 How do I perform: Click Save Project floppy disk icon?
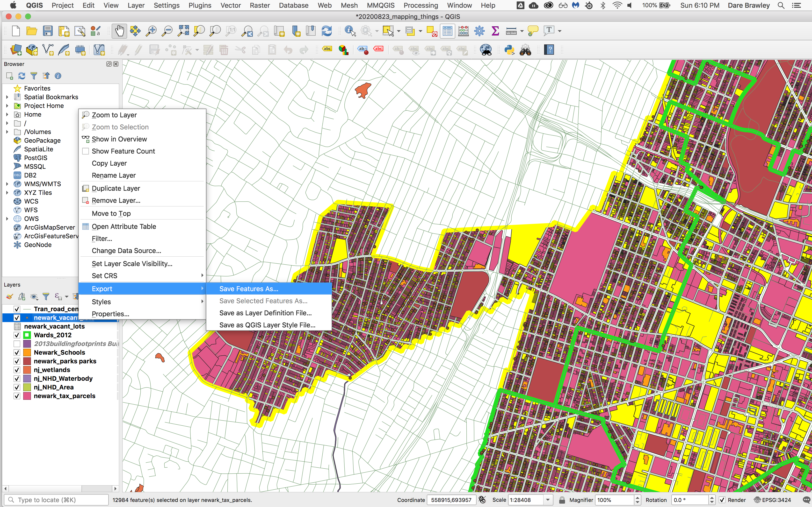coord(48,31)
